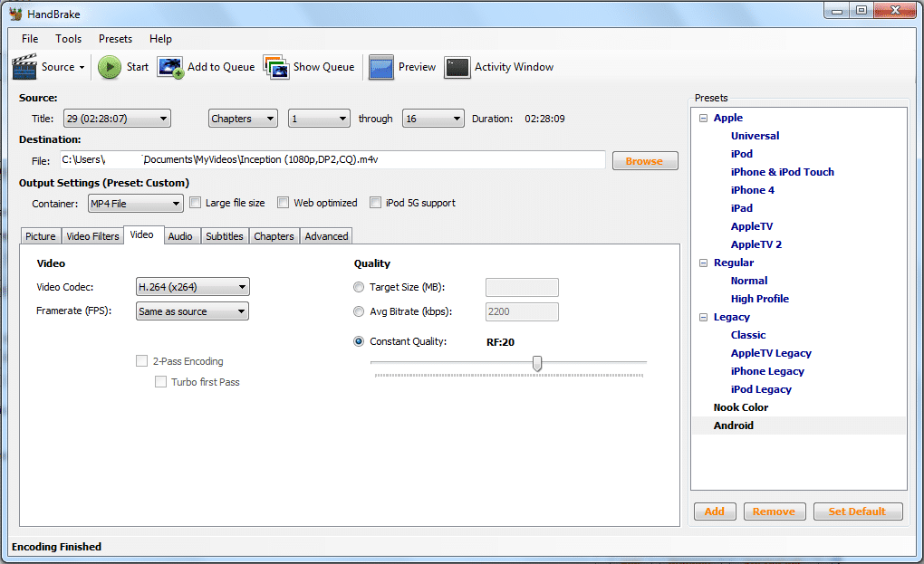Screen dimensions: 924x564
Task: Click the Add preset button
Action: (x=715, y=511)
